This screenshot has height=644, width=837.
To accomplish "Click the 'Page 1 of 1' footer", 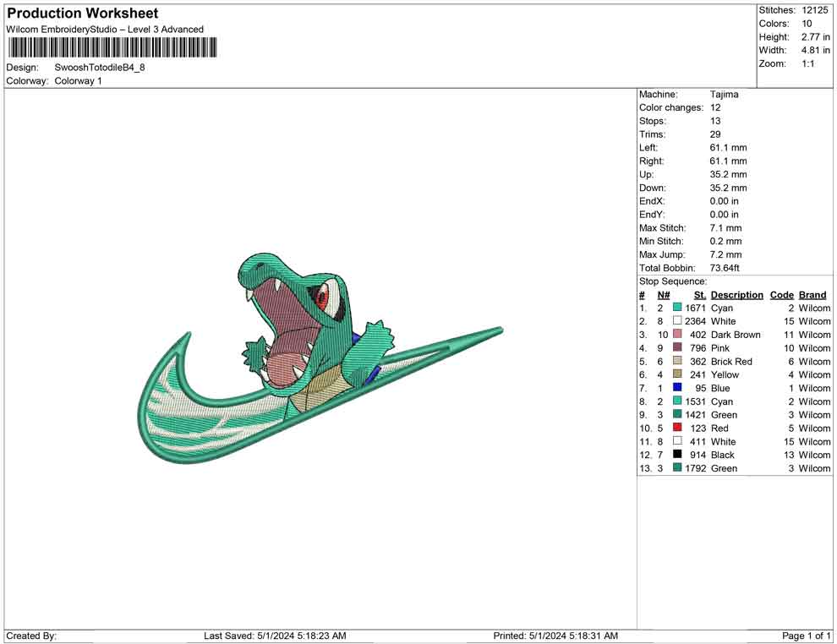I will (x=806, y=636).
